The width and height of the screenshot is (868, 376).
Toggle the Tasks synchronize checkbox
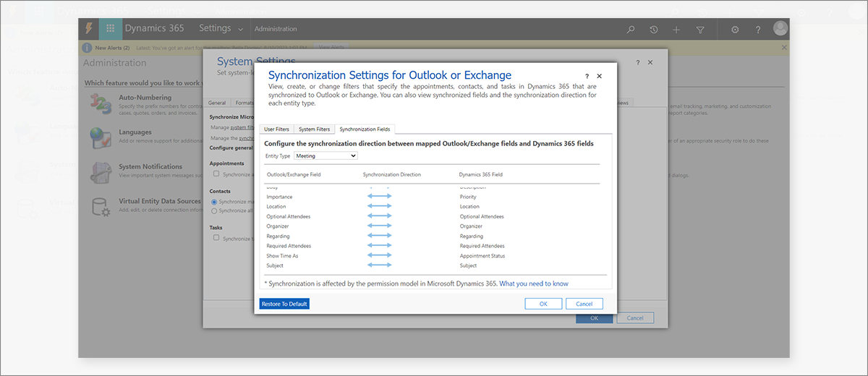[216, 238]
